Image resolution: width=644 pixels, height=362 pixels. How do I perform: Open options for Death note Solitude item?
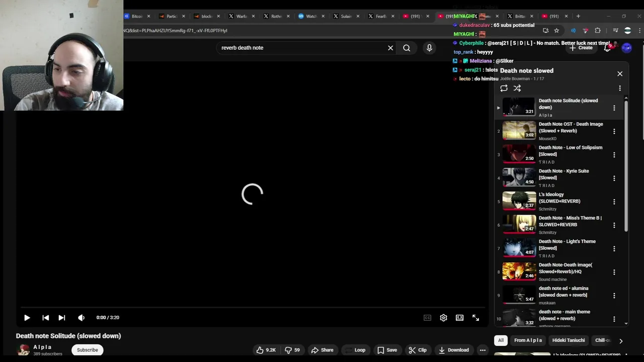click(x=614, y=108)
